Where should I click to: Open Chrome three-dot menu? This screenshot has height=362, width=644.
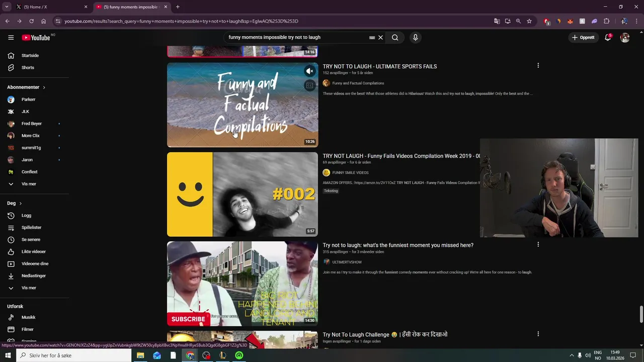click(636, 21)
